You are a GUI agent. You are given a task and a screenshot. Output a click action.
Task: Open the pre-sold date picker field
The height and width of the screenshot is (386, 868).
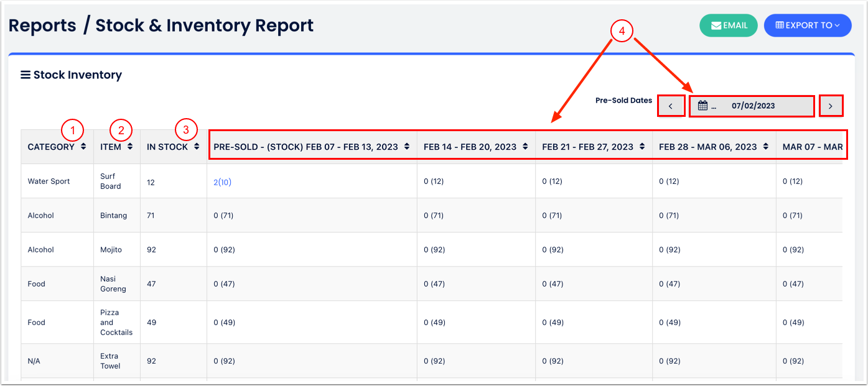point(752,106)
